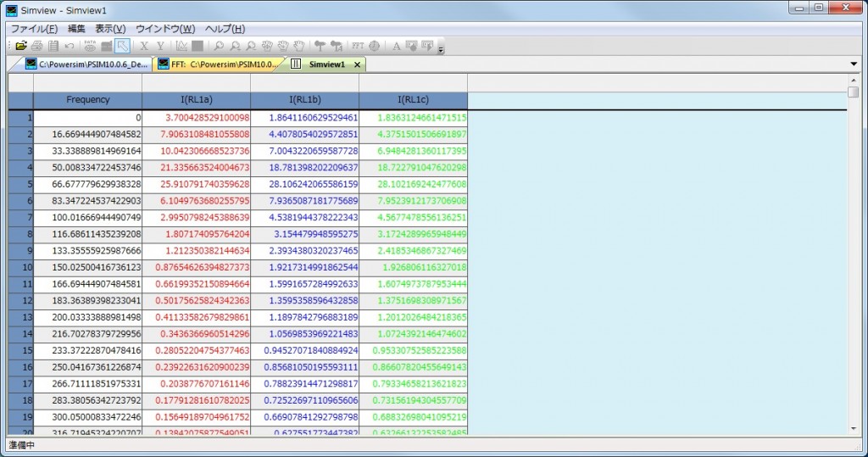The image size is (868, 457).
Task: Click the Print icon in toolbar
Action: [37, 46]
